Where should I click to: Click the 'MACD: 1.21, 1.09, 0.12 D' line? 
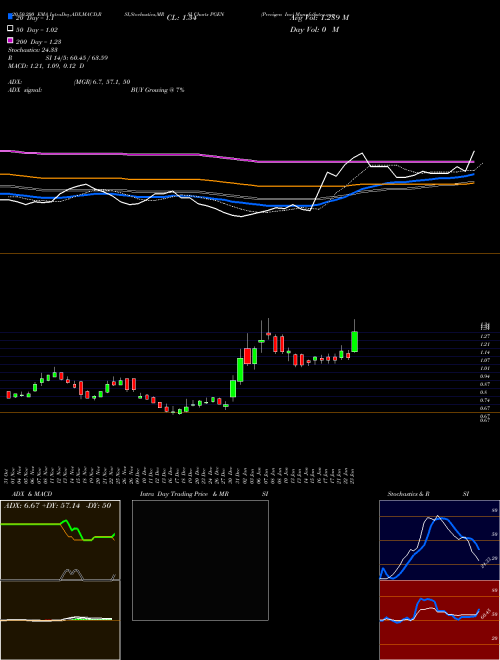click(x=46, y=66)
